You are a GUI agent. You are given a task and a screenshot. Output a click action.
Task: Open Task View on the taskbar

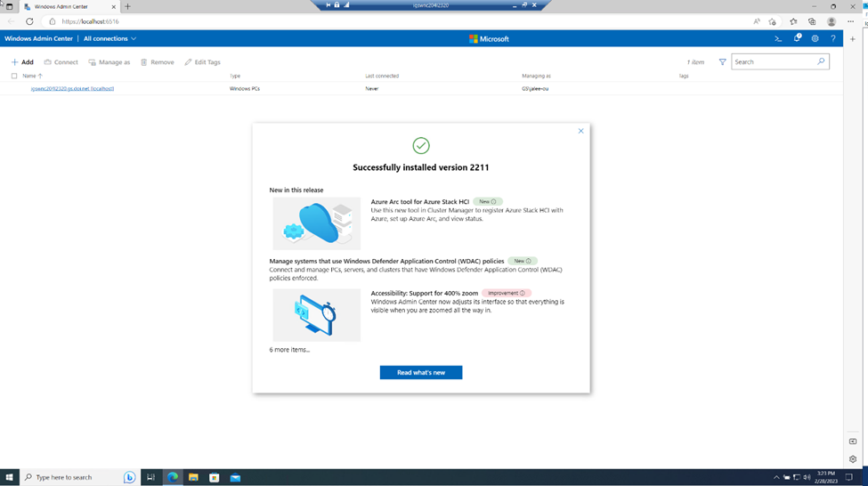point(150,477)
